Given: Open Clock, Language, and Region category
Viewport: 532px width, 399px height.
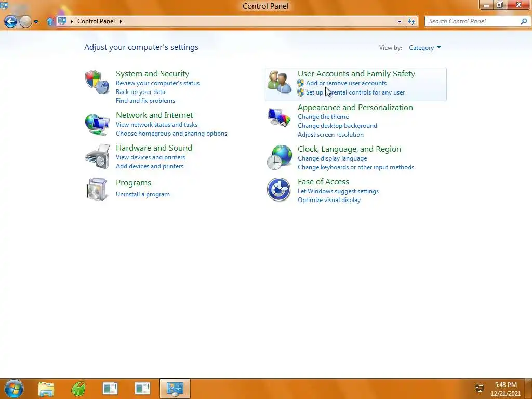Looking at the screenshot, I should coord(349,149).
